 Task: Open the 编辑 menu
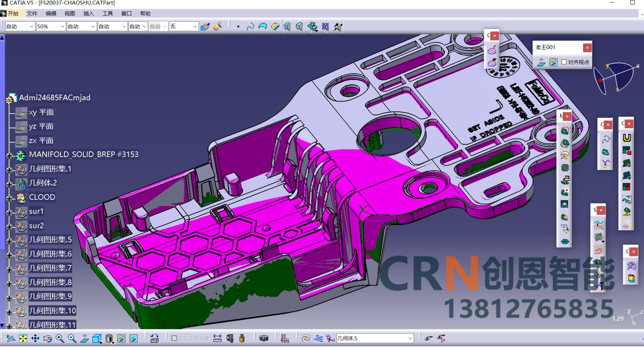51,14
